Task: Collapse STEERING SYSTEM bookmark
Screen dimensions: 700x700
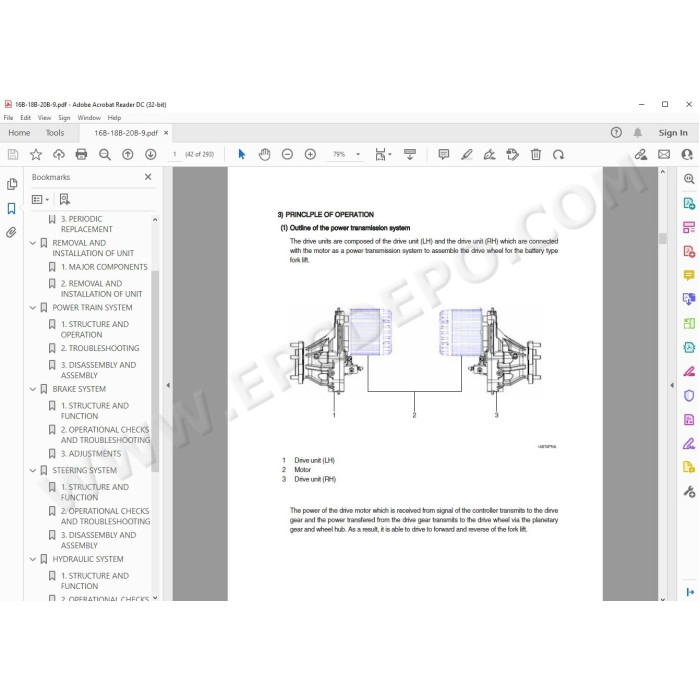Action: click(x=33, y=470)
